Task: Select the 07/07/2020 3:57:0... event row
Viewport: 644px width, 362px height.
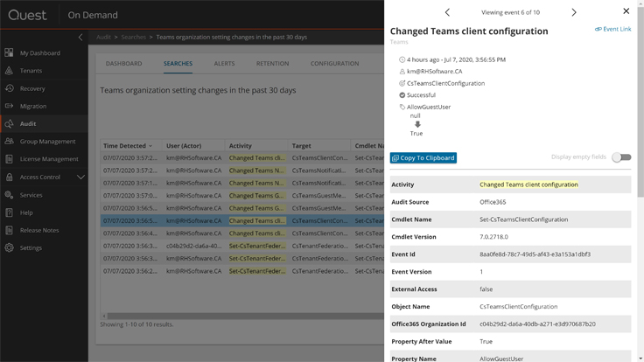Action: [242, 196]
